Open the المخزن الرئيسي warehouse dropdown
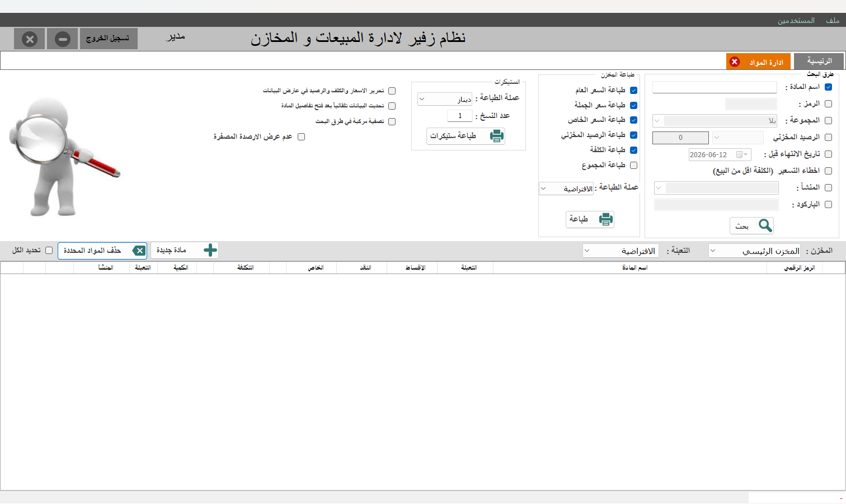Viewport: 846px width, 504px height. (x=754, y=251)
